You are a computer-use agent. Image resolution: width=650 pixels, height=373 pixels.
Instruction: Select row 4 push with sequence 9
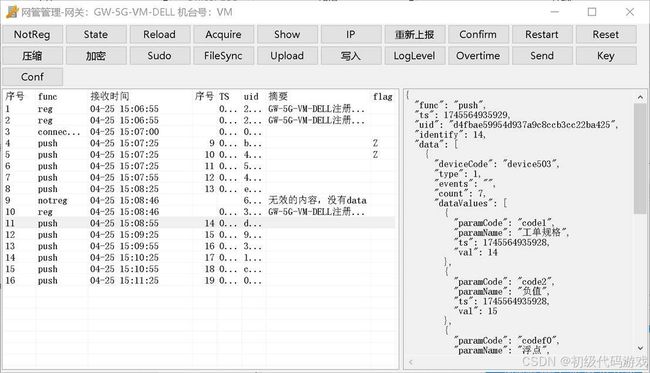click(199, 143)
